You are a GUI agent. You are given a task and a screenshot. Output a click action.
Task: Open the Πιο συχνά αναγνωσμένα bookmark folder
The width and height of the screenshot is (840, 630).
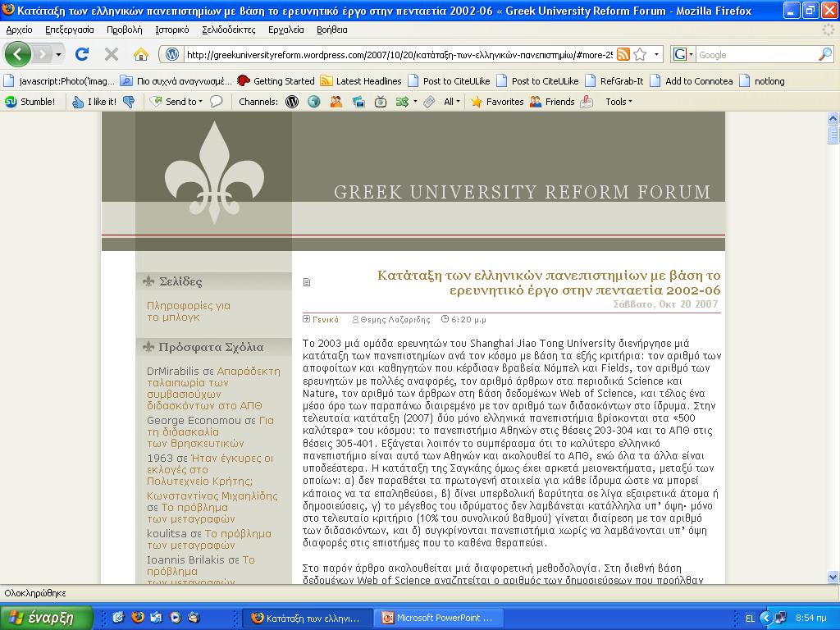click(176, 81)
